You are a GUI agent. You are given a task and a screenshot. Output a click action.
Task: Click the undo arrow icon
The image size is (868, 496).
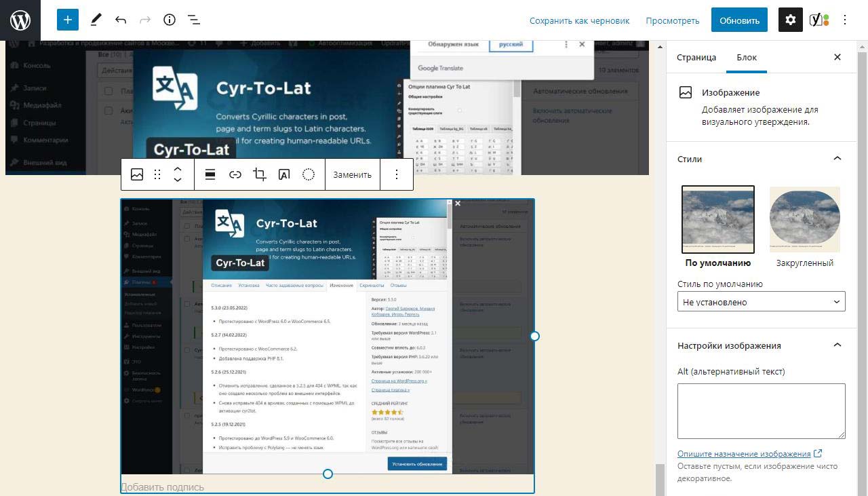click(x=121, y=20)
